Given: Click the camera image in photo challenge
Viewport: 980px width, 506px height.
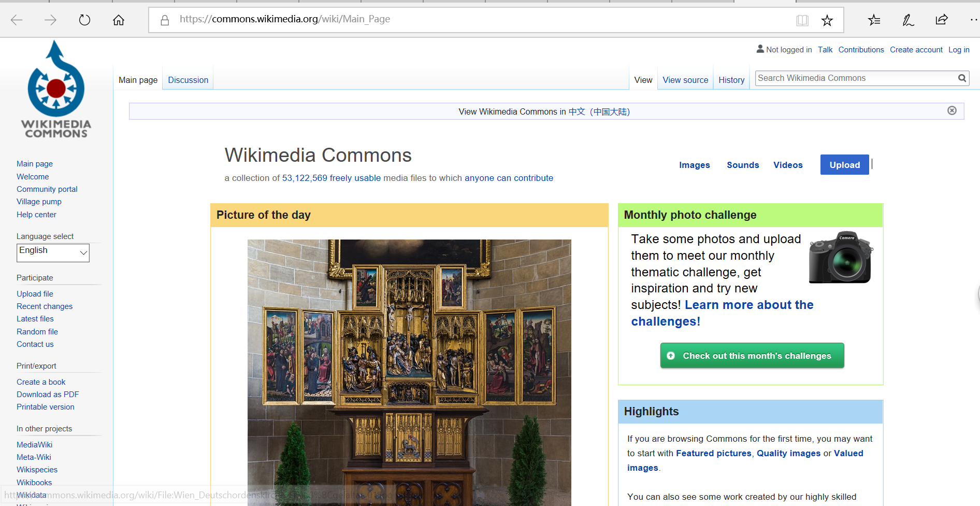Looking at the screenshot, I should tap(841, 257).
